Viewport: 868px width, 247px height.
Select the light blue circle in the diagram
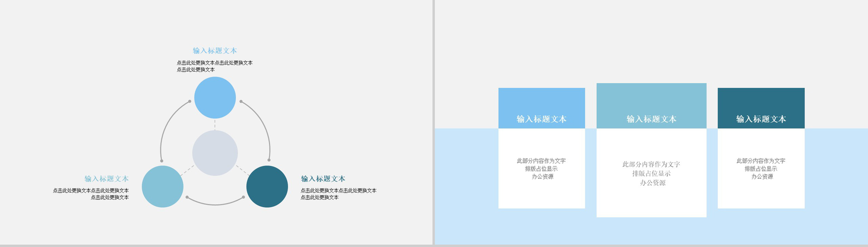click(215, 97)
